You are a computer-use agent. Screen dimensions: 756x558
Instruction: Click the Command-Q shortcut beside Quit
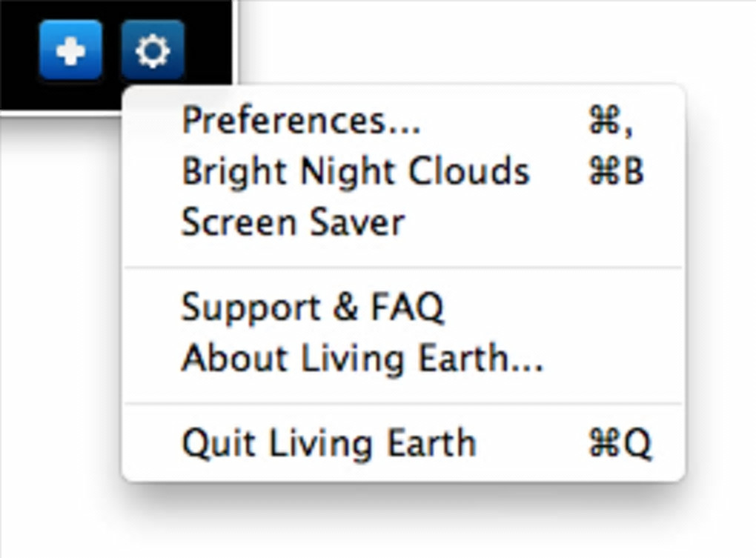[620, 444]
